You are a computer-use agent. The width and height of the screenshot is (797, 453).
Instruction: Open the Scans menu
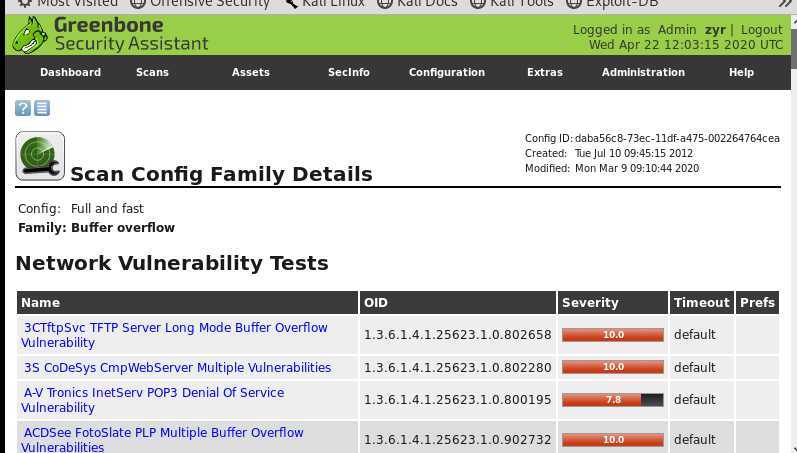(x=152, y=72)
